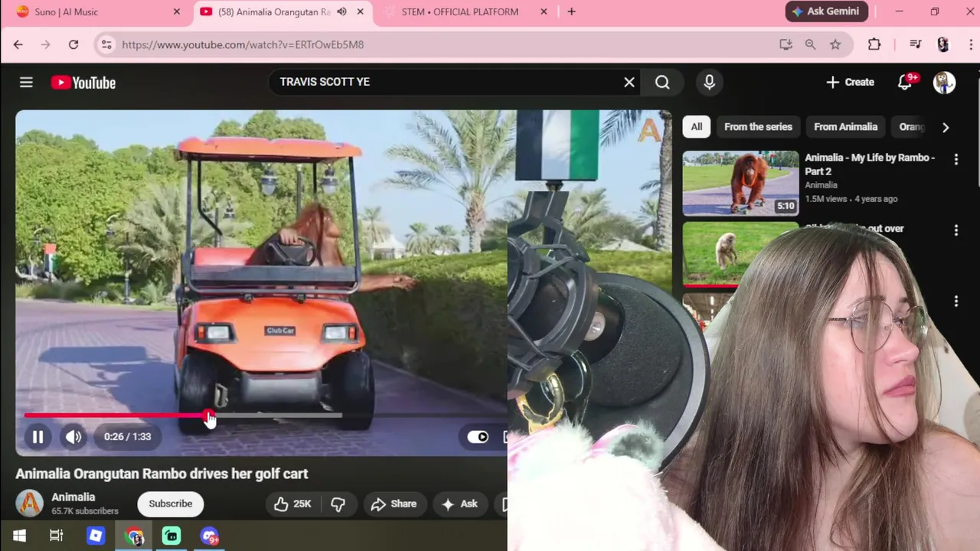The height and width of the screenshot is (551, 980).
Task: Click the Create button
Action: coord(850,82)
